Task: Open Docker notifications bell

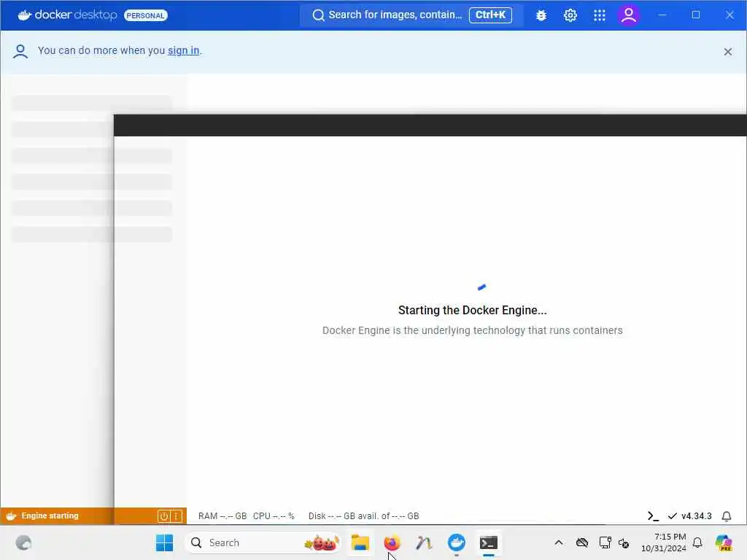Action: click(x=727, y=516)
